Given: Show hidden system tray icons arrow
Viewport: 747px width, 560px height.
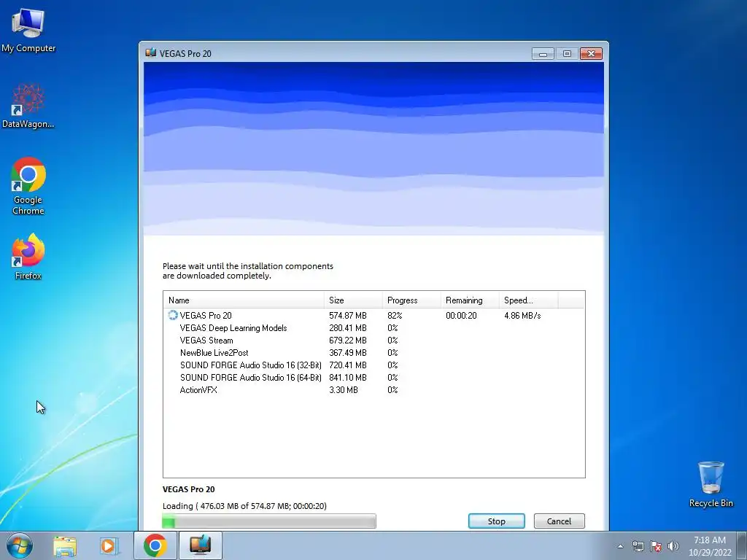Looking at the screenshot, I should point(620,546).
